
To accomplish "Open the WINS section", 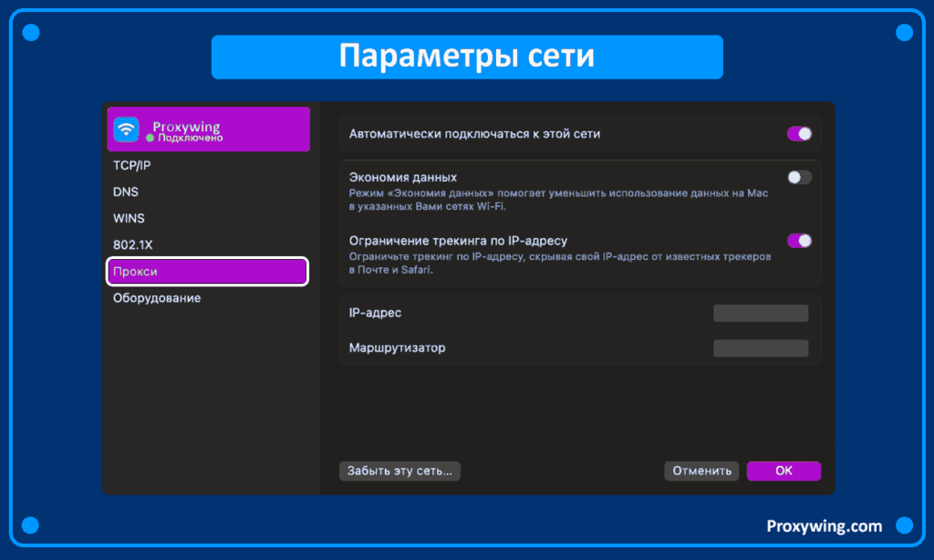I will [129, 219].
